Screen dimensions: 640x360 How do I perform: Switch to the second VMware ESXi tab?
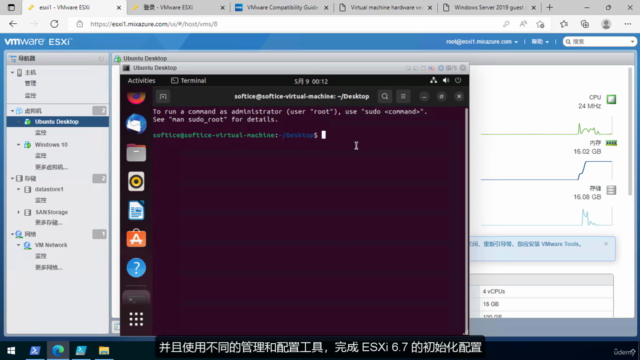point(178,7)
